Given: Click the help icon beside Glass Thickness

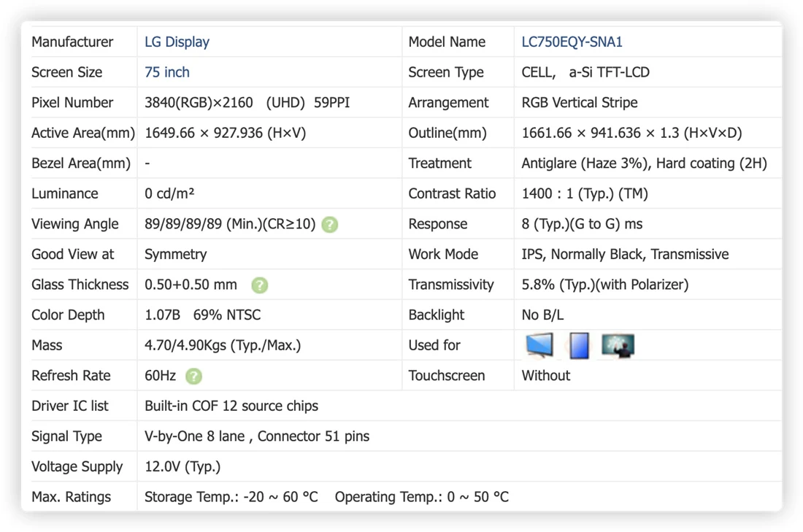Looking at the screenshot, I should (x=260, y=285).
